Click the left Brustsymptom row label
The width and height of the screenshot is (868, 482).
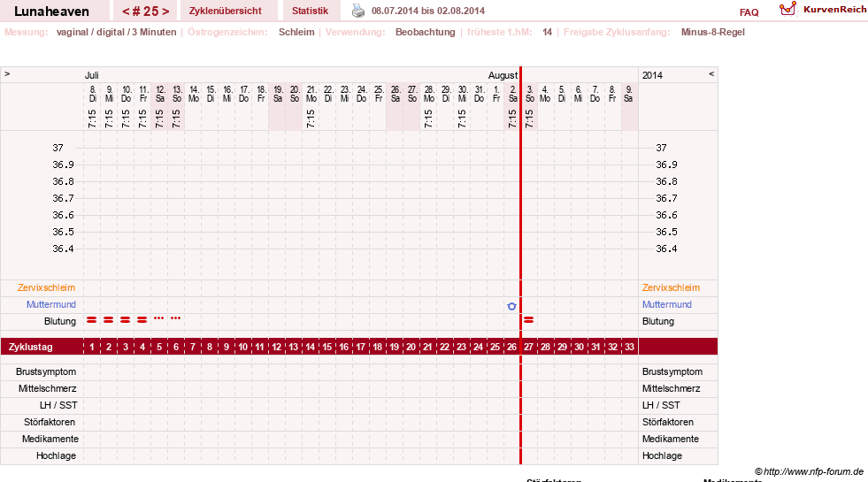46,371
